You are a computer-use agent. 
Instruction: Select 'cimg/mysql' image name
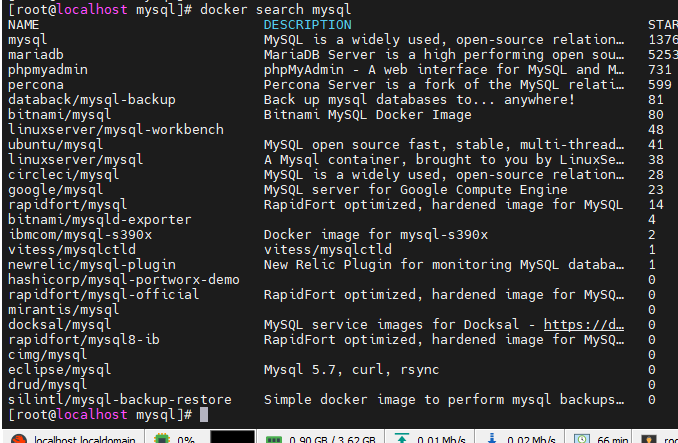coord(48,354)
